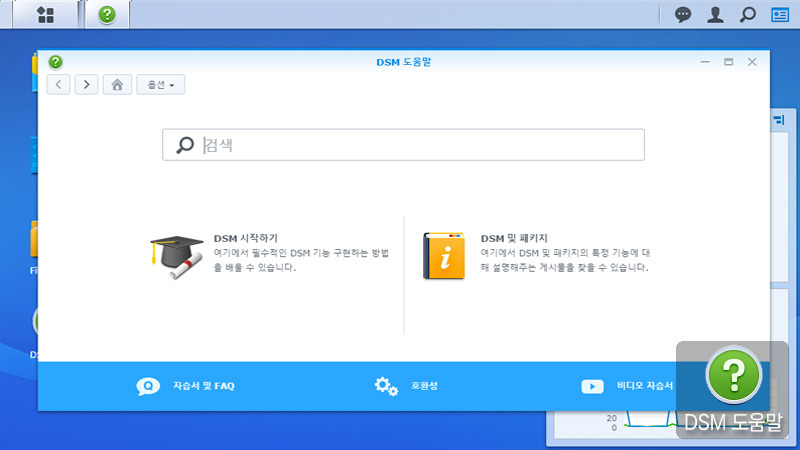Click the Q speech bubble FAQ icon
The height and width of the screenshot is (450, 800).
[x=148, y=386]
